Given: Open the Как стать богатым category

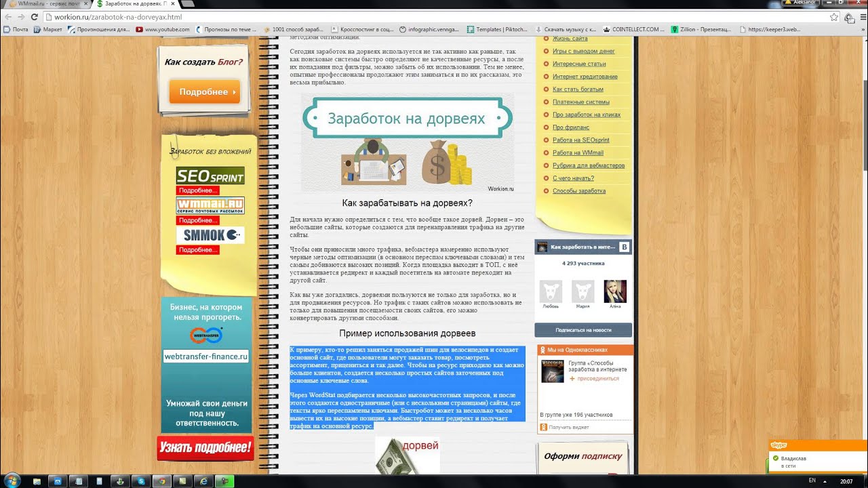Looking at the screenshot, I should click(x=578, y=89).
